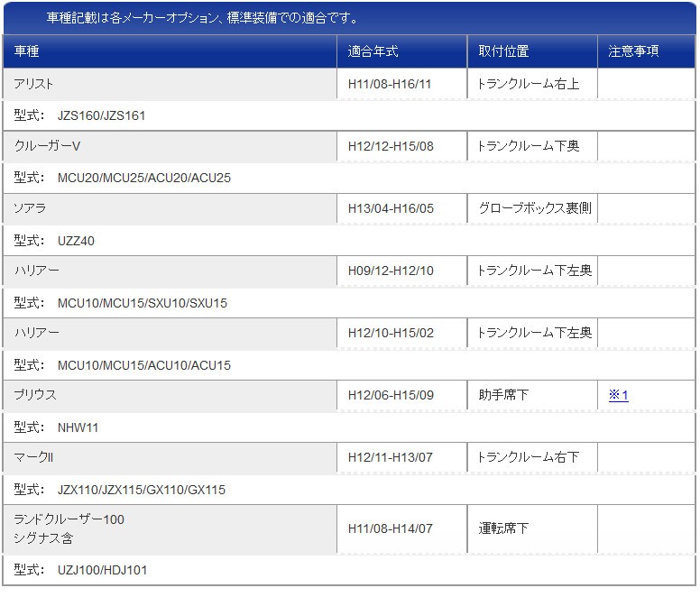Screen dimensions: 700x597
Task: Select the UZJ100/HDJ101 model code text
Action: pyautogui.click(x=102, y=570)
